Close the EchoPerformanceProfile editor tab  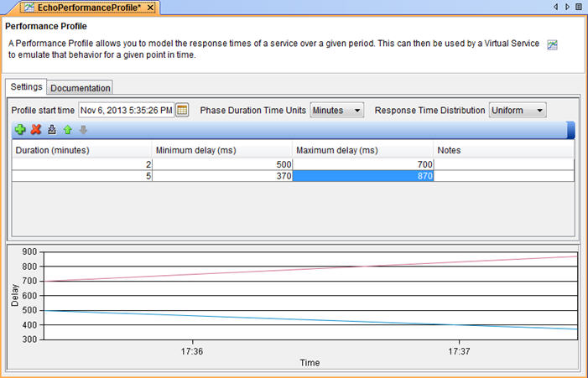pos(150,8)
